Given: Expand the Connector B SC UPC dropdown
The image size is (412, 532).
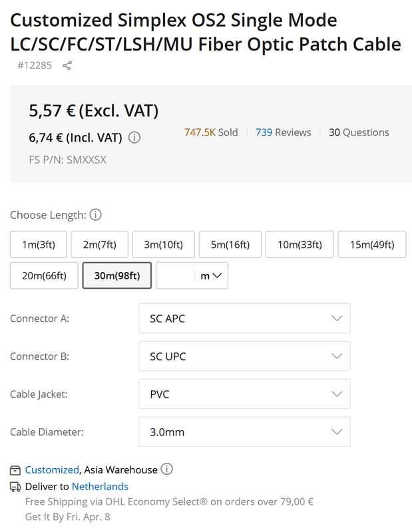Looking at the screenshot, I should pos(244,356).
